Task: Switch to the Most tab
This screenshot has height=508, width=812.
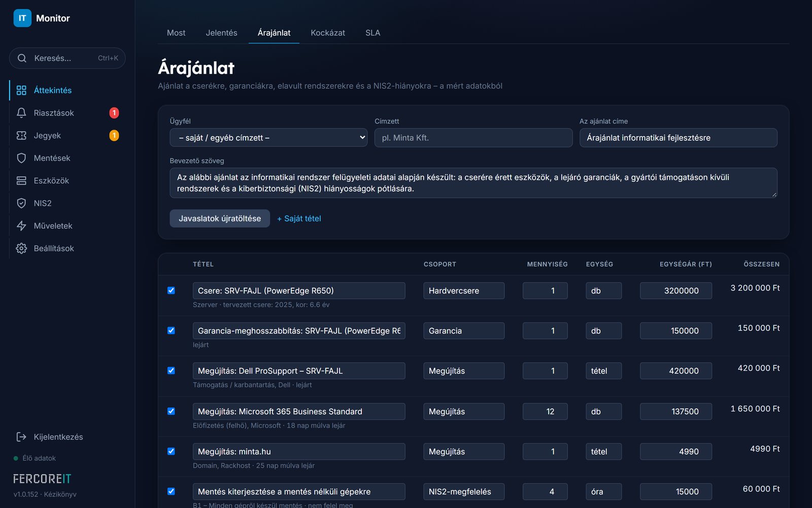Action: [x=176, y=33]
